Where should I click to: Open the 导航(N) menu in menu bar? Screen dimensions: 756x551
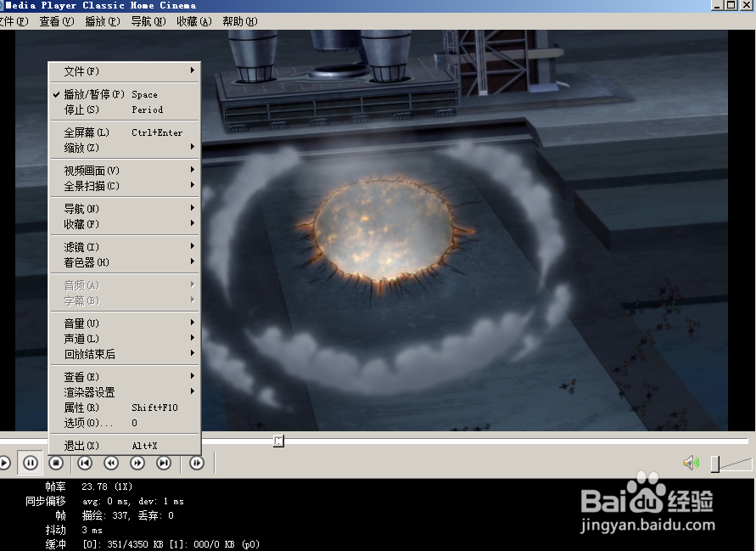(x=148, y=21)
